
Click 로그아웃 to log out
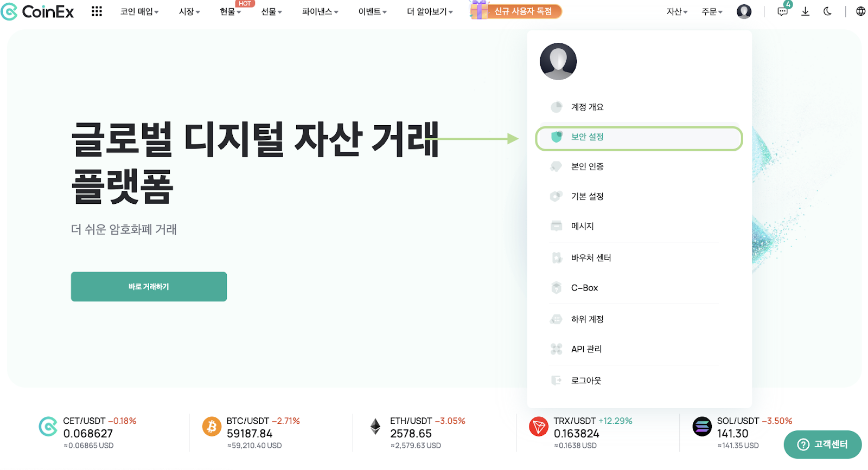586,381
